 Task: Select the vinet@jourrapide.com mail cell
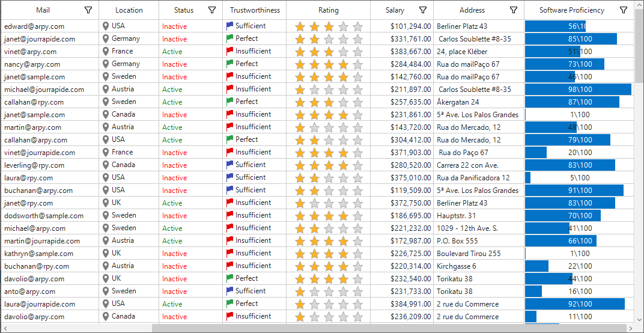coord(50,153)
